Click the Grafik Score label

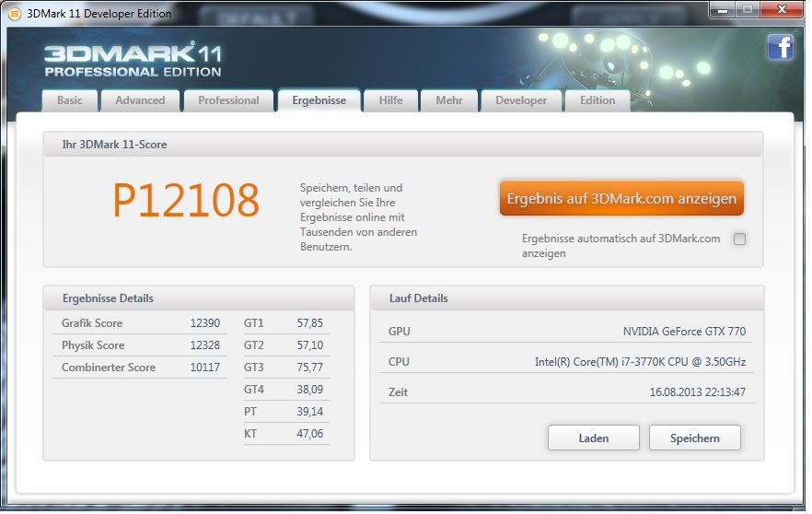point(92,323)
